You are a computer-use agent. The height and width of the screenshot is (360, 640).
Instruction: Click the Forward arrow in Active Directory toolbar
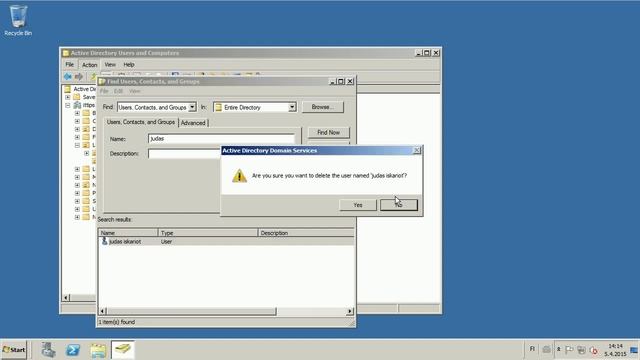tap(78, 76)
